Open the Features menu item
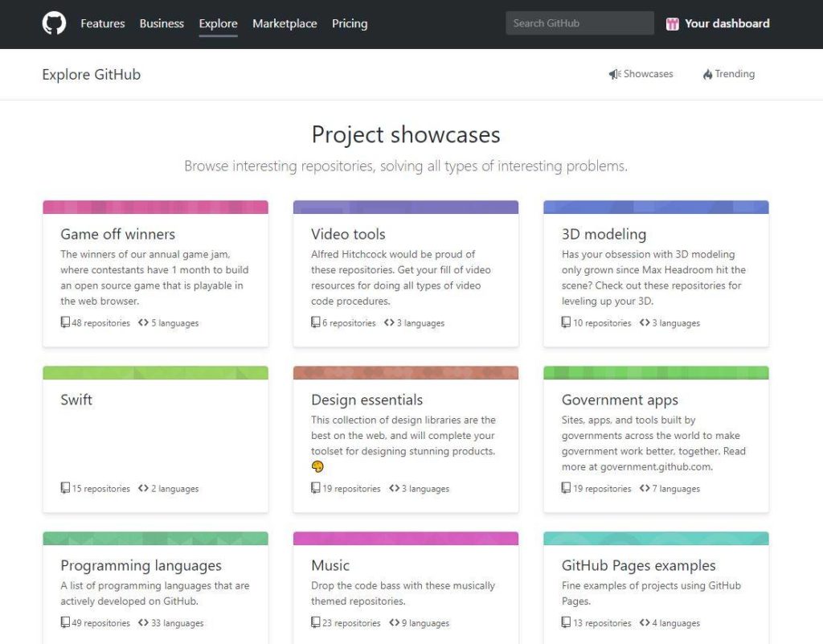The width and height of the screenshot is (823, 644). 103,23
